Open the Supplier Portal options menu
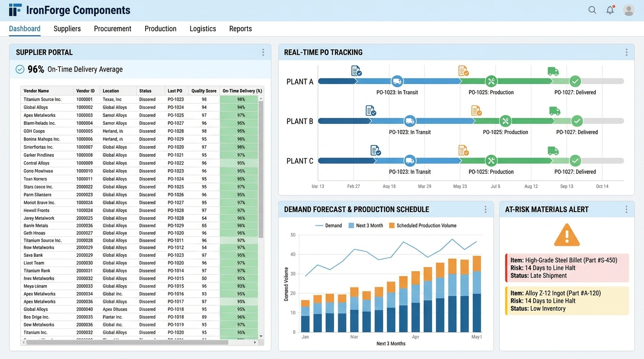644x359 pixels. [263, 52]
